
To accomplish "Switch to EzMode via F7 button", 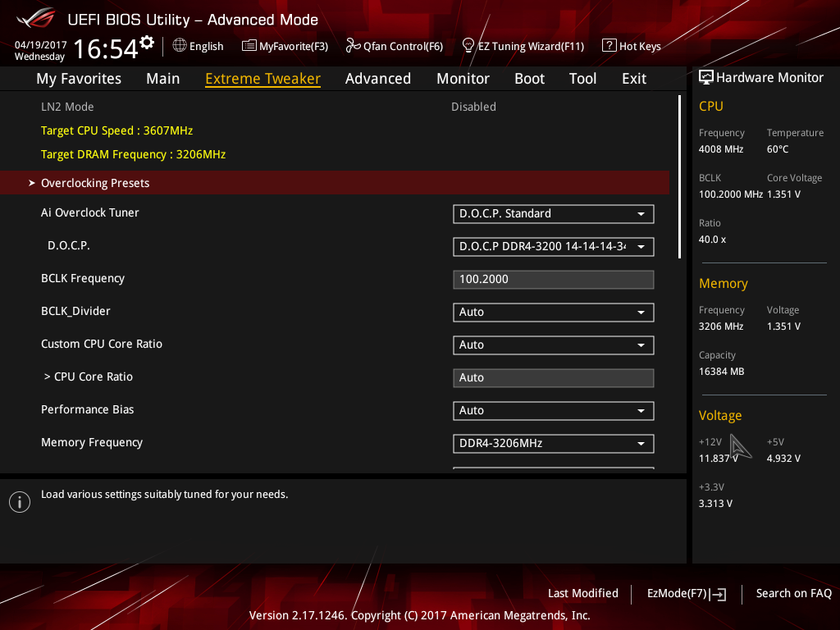I will click(x=686, y=593).
